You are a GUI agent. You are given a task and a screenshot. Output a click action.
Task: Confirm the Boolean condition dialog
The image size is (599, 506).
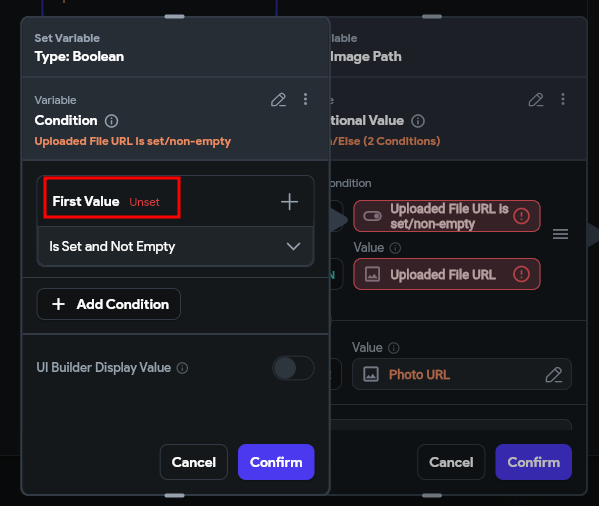coord(276,462)
